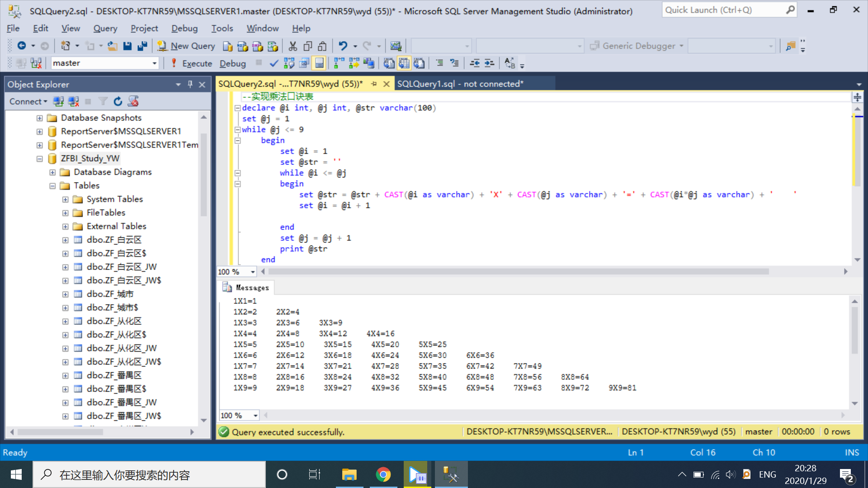Click the Undo arrow icon
Viewport: 868px width, 488px height.
343,46
